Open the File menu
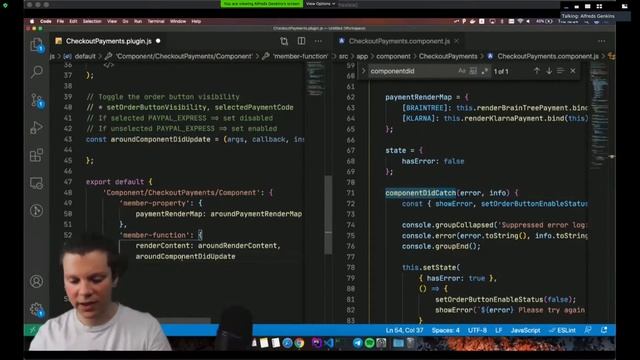The image size is (640, 360). 60,21
